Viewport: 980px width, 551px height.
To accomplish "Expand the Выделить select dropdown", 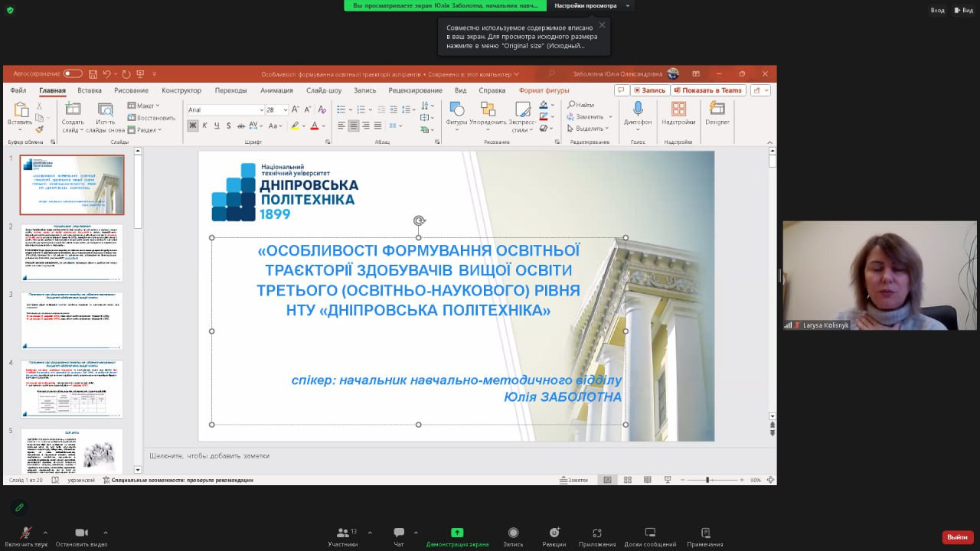I will 586,129.
